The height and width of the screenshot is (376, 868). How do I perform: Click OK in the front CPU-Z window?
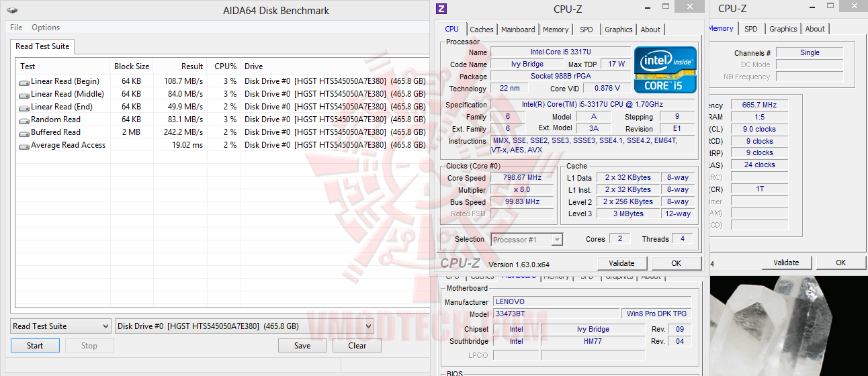tap(677, 263)
